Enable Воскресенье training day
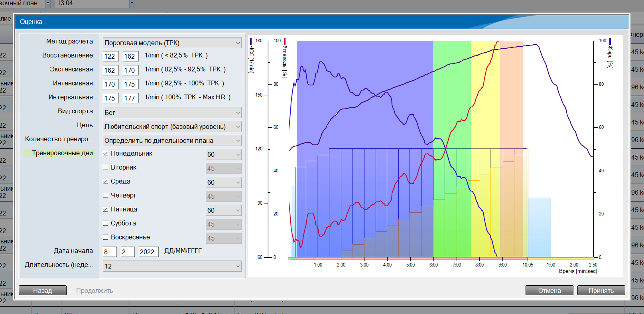 tap(106, 237)
